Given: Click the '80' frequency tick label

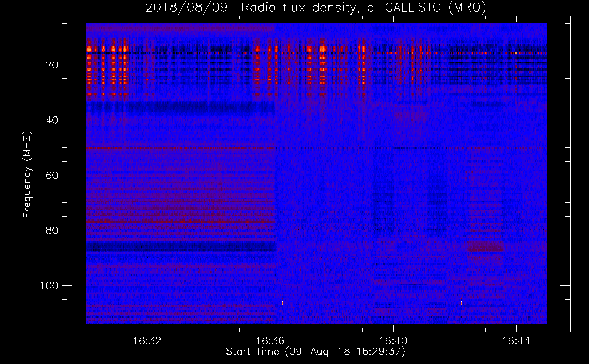Looking at the screenshot, I should [52, 230].
